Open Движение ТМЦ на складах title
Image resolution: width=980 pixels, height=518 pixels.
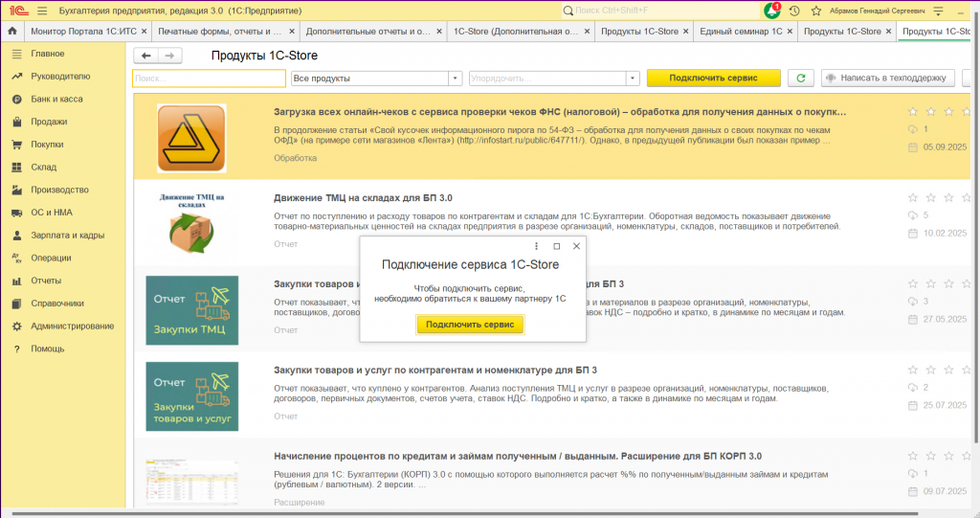(x=363, y=197)
